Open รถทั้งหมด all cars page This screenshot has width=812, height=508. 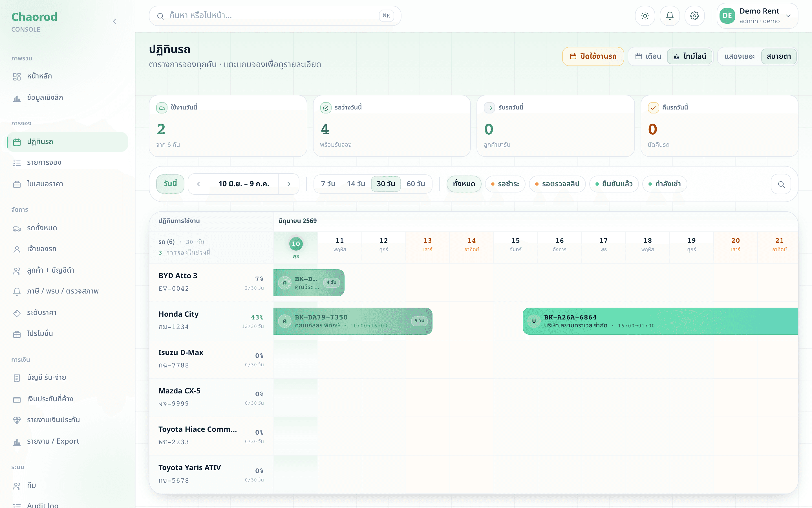(67, 228)
